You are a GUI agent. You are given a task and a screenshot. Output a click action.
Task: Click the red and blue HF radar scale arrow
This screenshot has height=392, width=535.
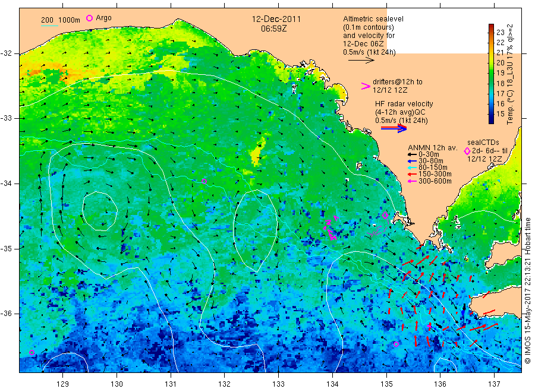pyautogui.click(x=394, y=128)
